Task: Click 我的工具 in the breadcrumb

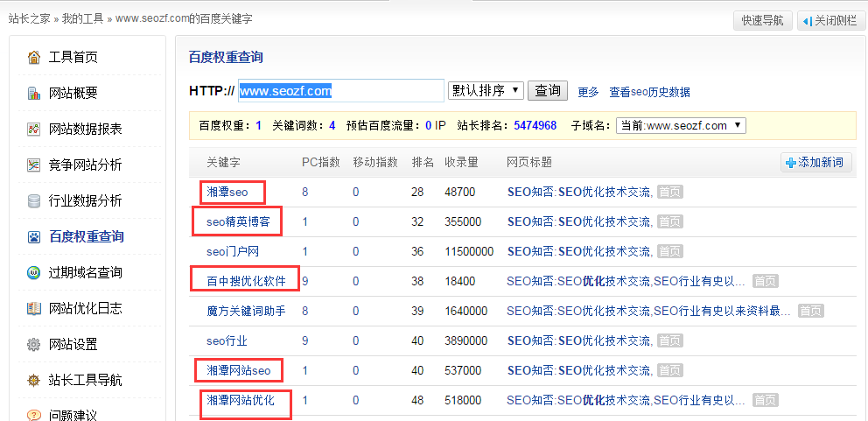Action: [82, 19]
